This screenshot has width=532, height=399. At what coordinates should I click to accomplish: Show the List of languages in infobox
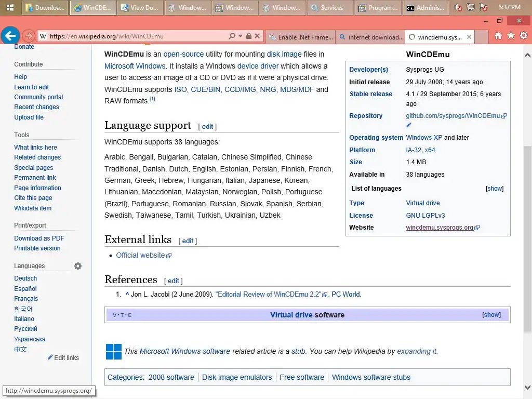(x=495, y=188)
